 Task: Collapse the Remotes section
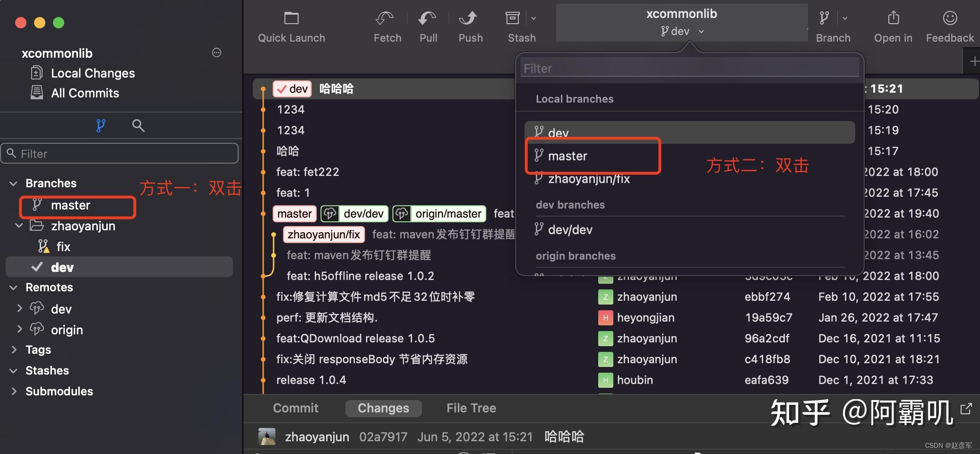[13, 288]
